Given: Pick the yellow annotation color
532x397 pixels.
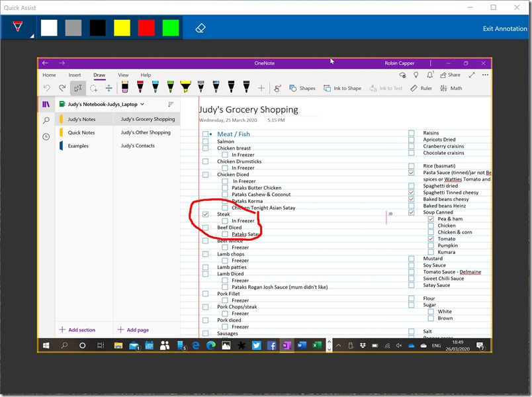Looking at the screenshot, I should [122, 28].
